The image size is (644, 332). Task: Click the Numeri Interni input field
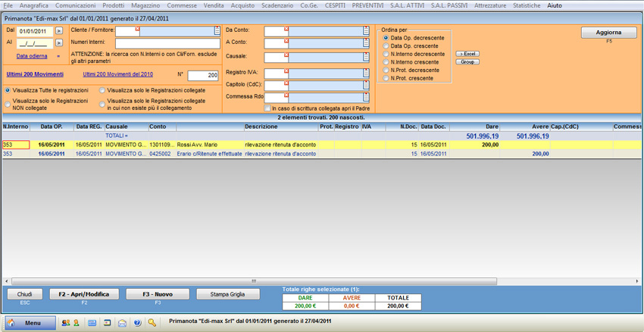(167, 43)
